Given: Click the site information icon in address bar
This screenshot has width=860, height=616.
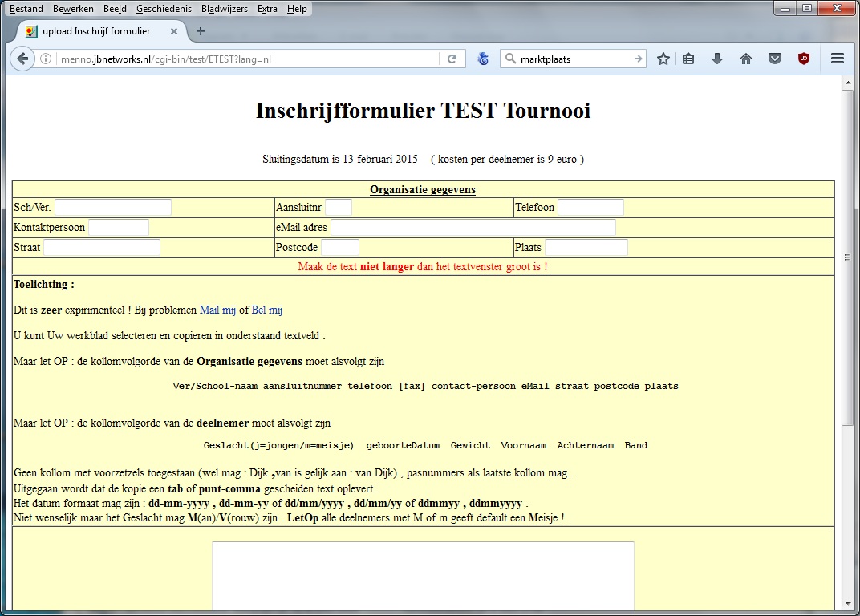Looking at the screenshot, I should point(46,59).
